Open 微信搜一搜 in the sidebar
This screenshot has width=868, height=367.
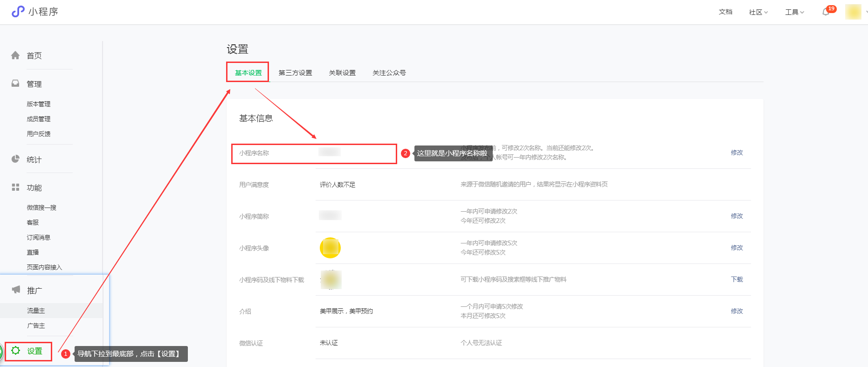[41, 208]
